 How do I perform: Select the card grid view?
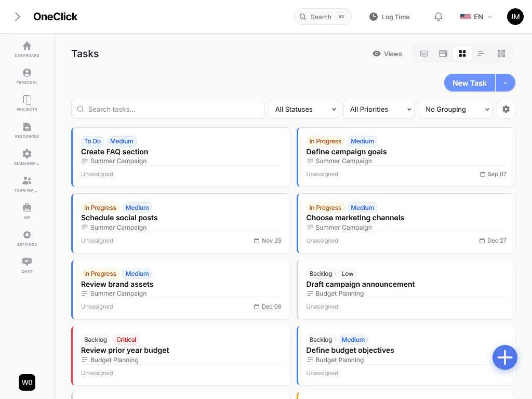(x=462, y=54)
